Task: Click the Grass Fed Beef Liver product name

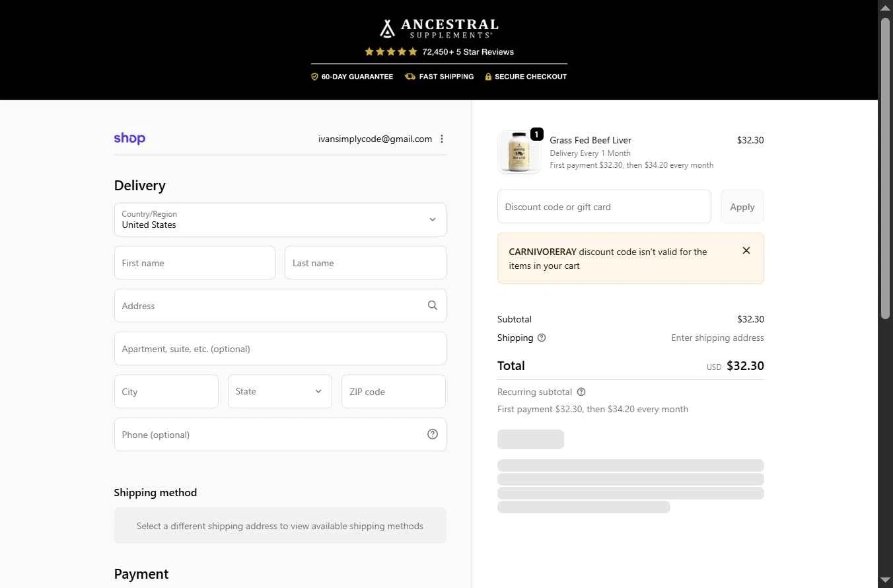Action: tap(590, 140)
